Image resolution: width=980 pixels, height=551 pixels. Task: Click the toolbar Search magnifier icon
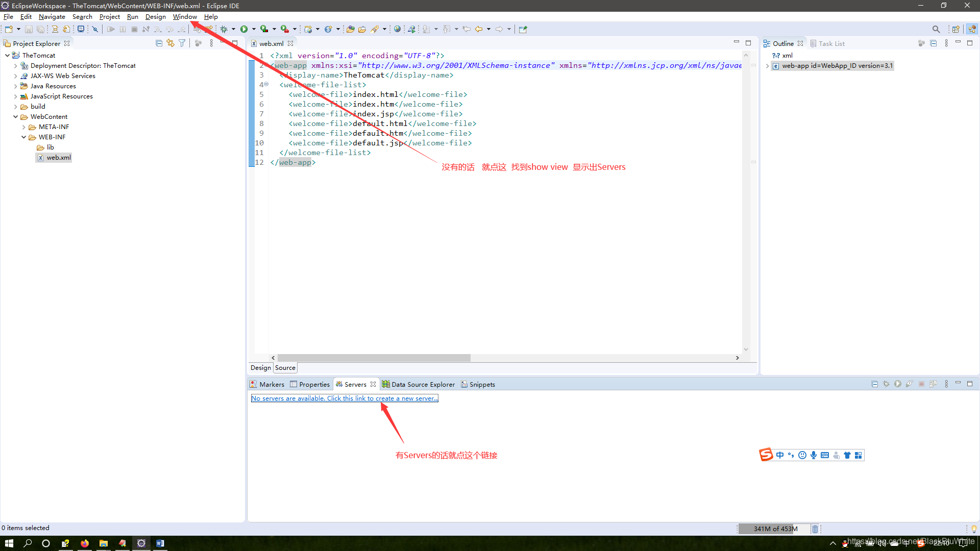(936, 29)
